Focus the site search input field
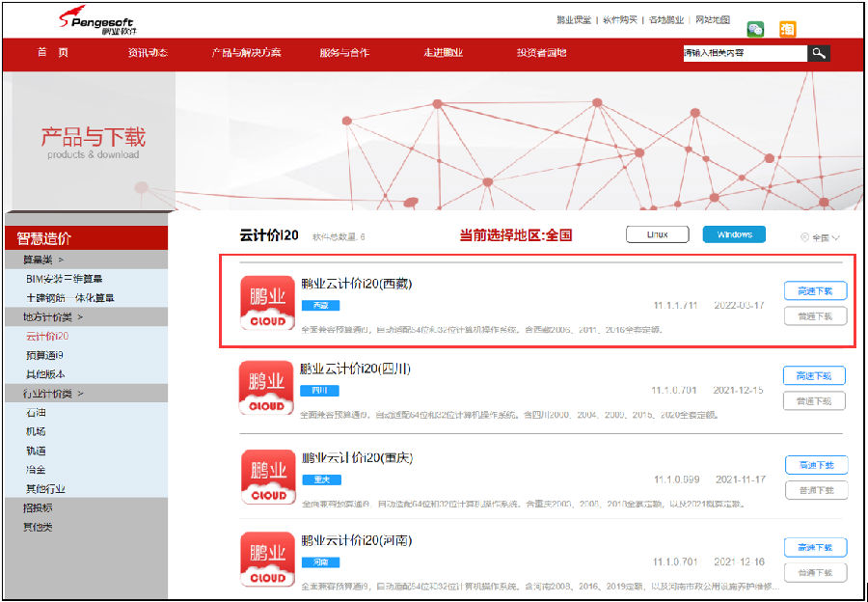The height and width of the screenshot is (602, 868). tap(744, 53)
